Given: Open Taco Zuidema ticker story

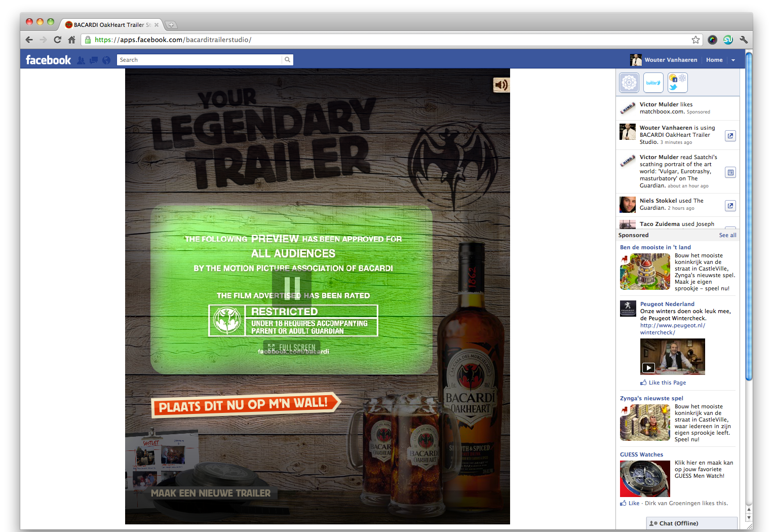Looking at the screenshot, I should click(678, 224).
